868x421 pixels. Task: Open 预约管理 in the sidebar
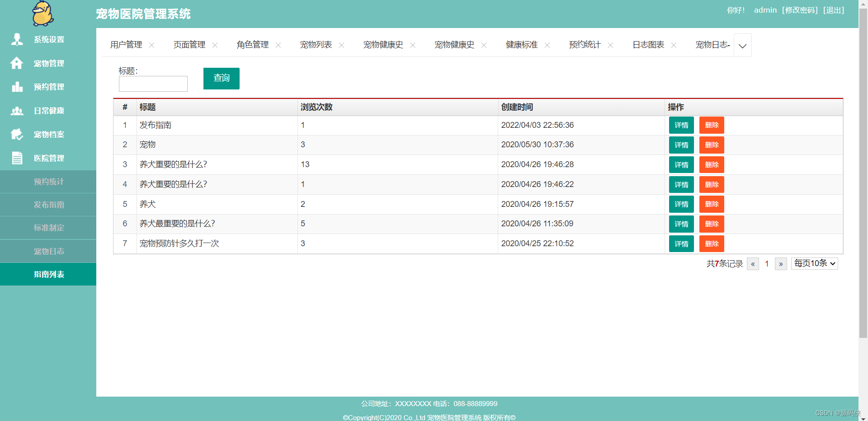(48, 87)
